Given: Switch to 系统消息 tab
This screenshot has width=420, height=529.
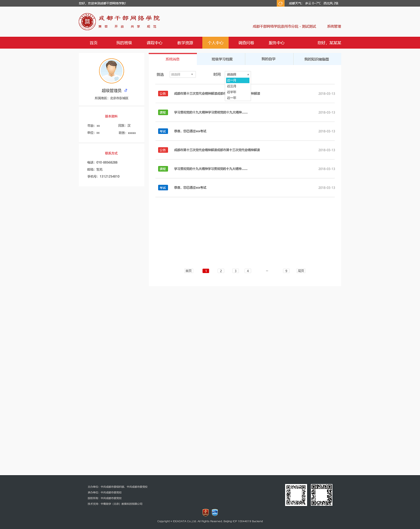Looking at the screenshot, I should 173,59.
